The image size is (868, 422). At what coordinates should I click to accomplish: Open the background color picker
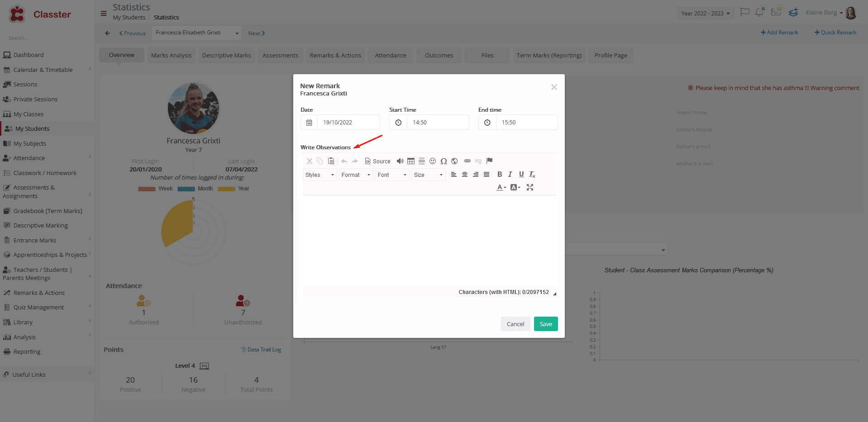pyautogui.click(x=515, y=187)
